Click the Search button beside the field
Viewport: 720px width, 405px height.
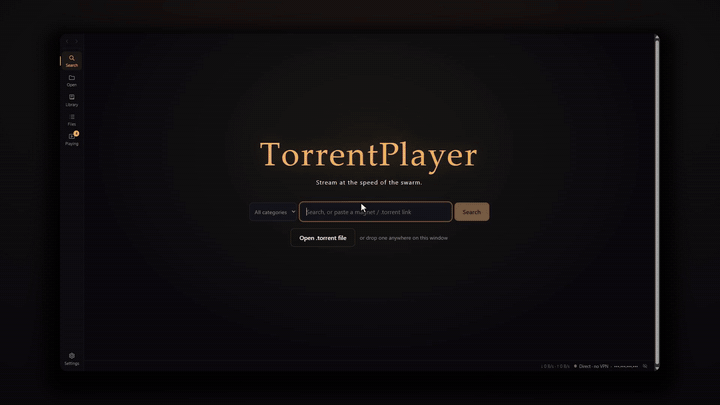coord(472,212)
